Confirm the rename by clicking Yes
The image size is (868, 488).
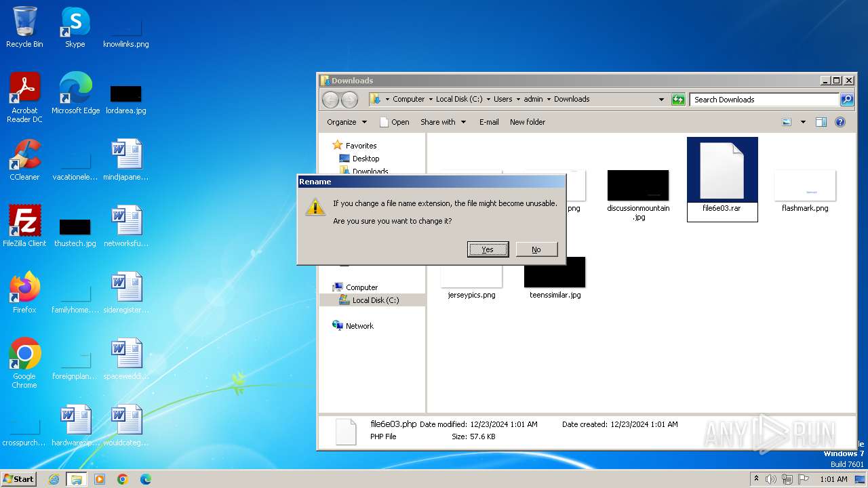tap(488, 249)
